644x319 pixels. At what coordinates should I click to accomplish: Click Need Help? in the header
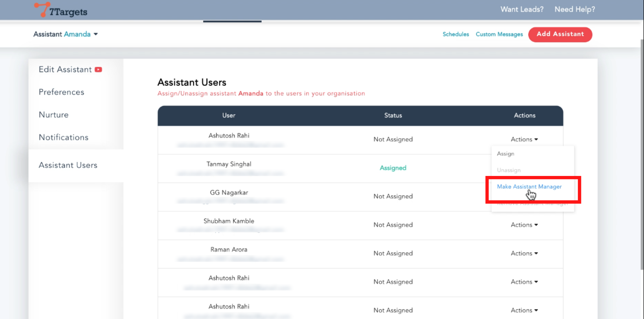click(x=575, y=9)
